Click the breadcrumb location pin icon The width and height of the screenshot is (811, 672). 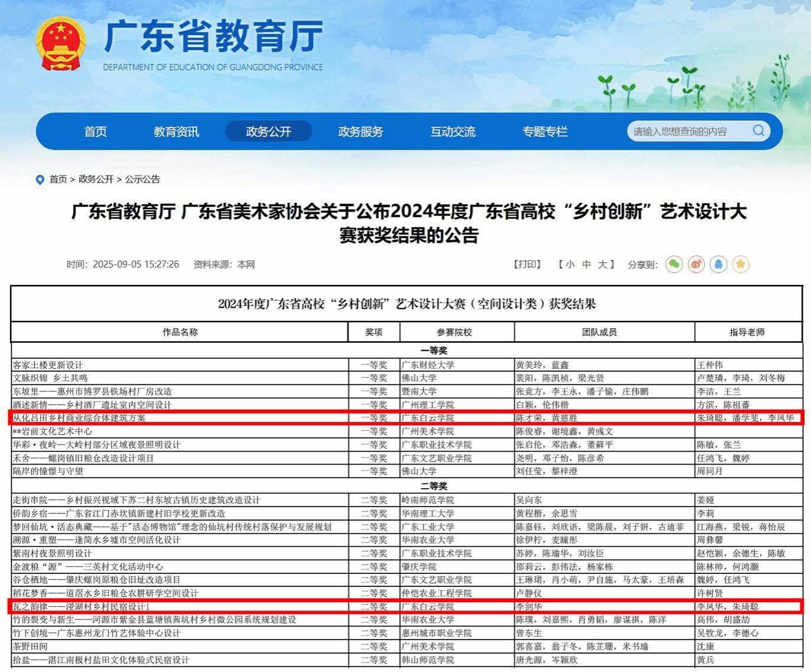[x=40, y=180]
